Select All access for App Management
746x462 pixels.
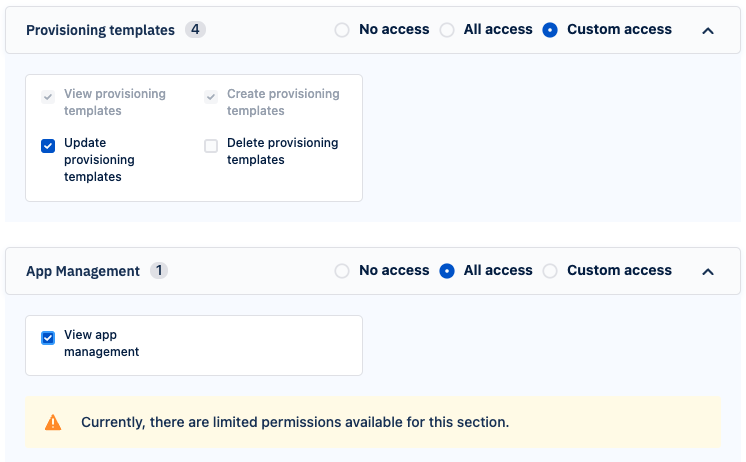point(447,271)
